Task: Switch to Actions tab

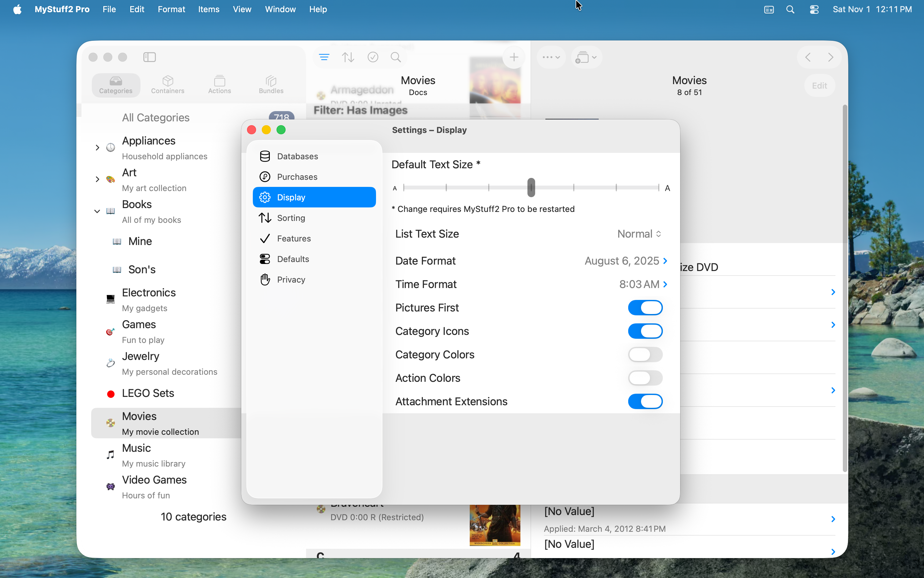Action: pos(219,85)
